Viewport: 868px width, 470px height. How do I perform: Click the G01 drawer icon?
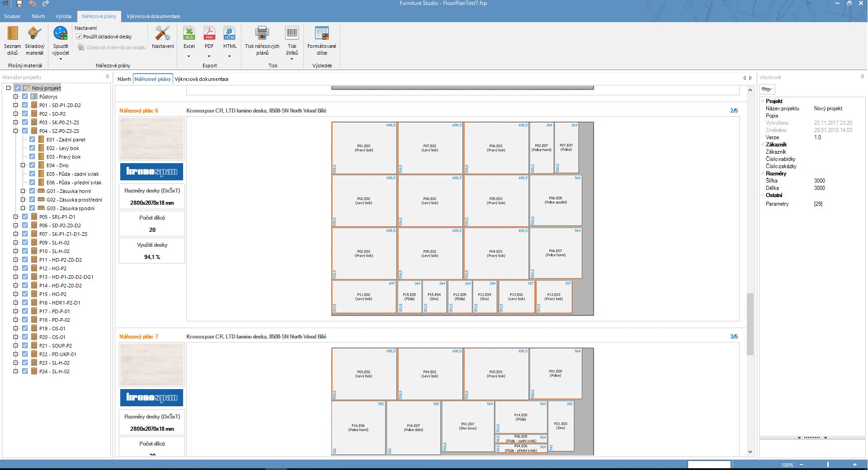point(41,191)
